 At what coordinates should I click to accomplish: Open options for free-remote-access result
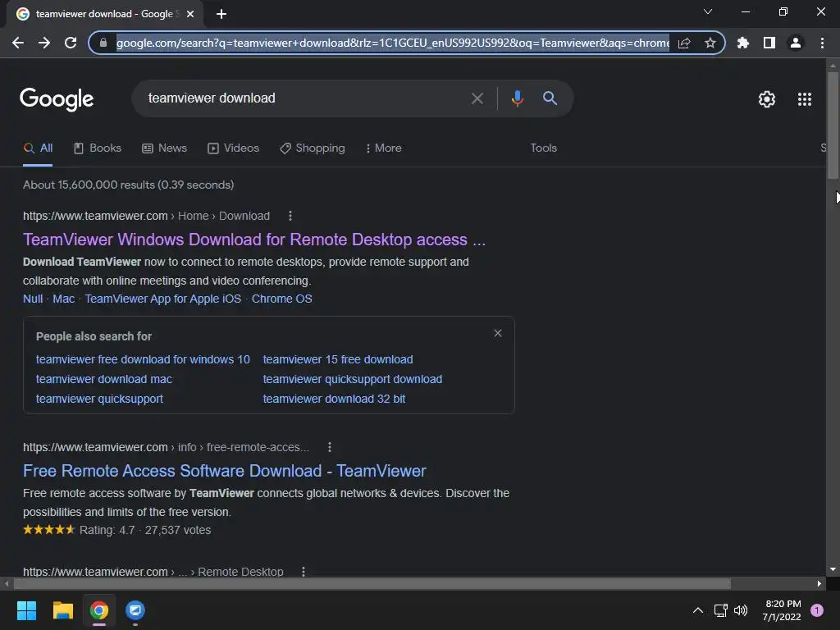click(x=330, y=447)
